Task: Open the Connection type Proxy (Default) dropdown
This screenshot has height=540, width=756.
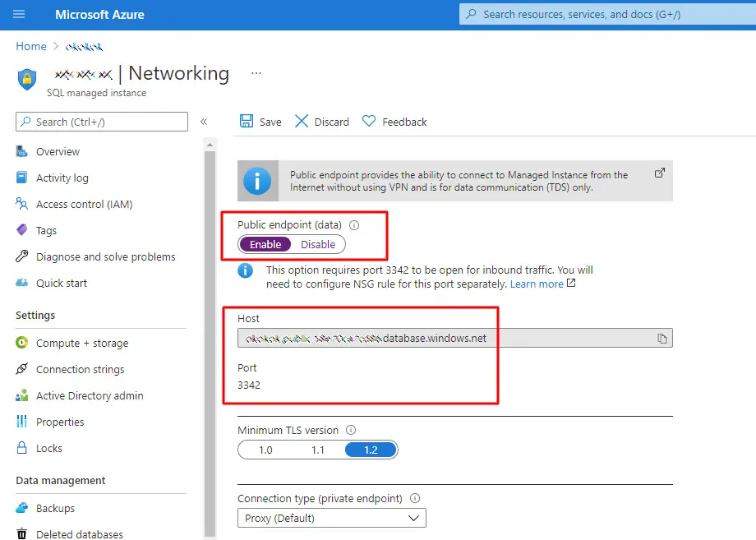Action: click(332, 519)
